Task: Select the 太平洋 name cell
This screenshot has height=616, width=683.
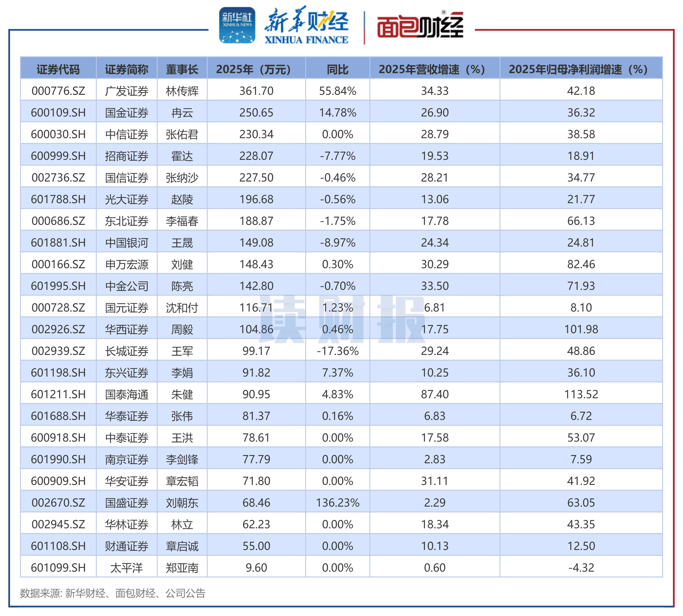Action: coord(127,568)
